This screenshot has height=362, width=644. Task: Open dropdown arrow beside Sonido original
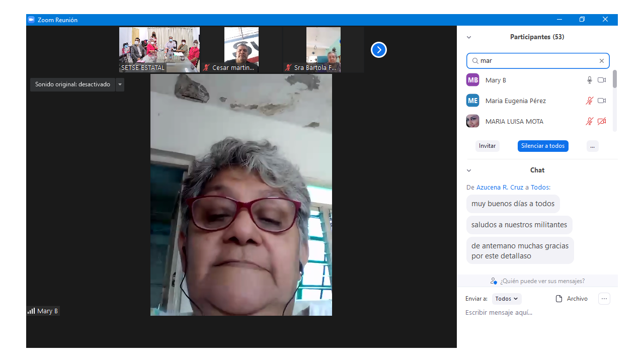pyautogui.click(x=120, y=84)
